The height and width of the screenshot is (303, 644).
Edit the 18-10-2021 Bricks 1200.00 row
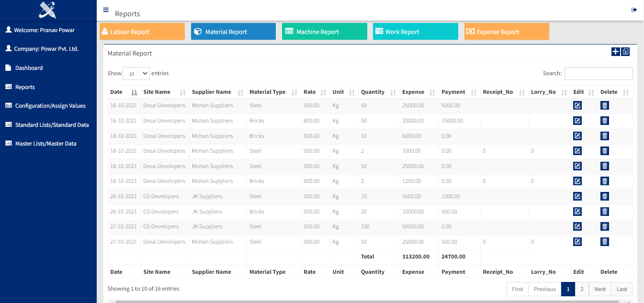pos(577,181)
